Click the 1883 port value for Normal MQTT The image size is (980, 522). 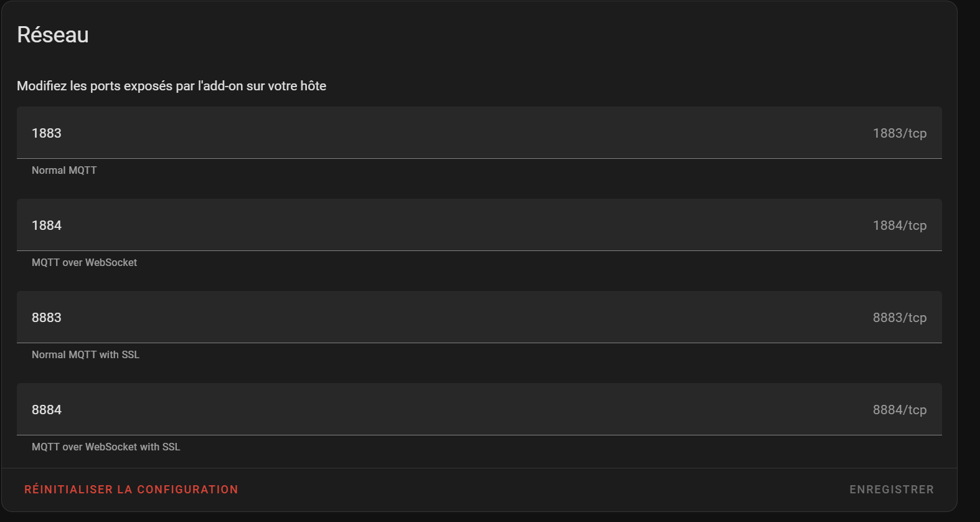pos(47,133)
